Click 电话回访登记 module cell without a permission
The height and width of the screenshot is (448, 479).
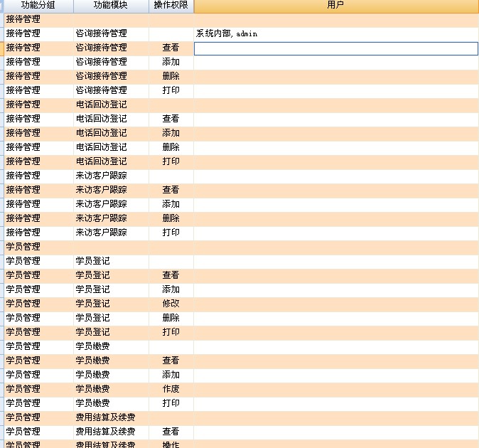coord(111,105)
